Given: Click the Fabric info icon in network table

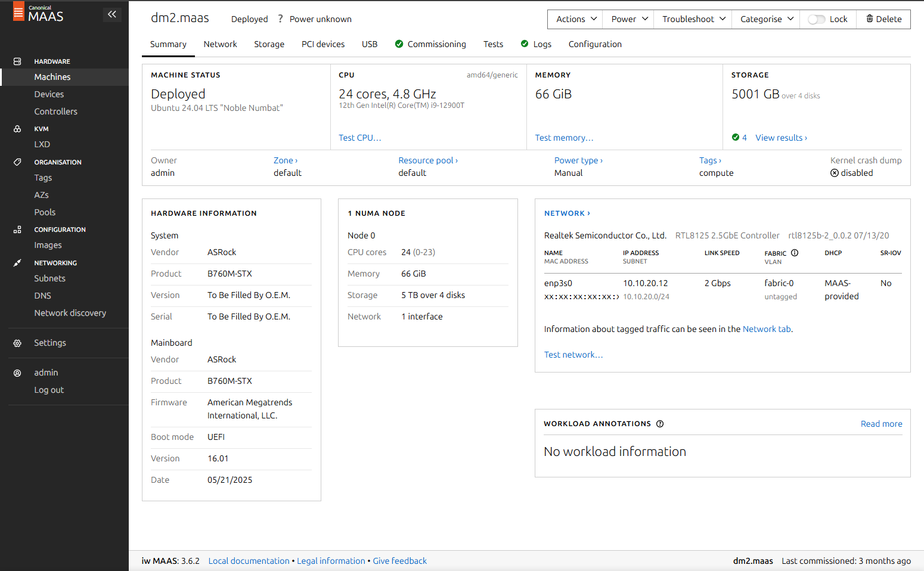Looking at the screenshot, I should pos(795,253).
